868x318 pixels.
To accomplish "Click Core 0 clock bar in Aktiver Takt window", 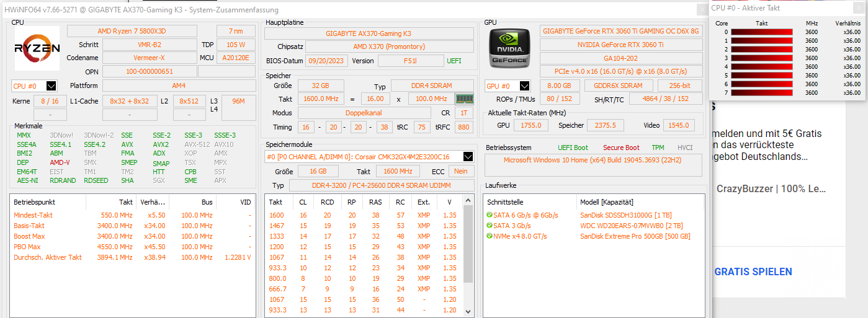I will coord(762,32).
